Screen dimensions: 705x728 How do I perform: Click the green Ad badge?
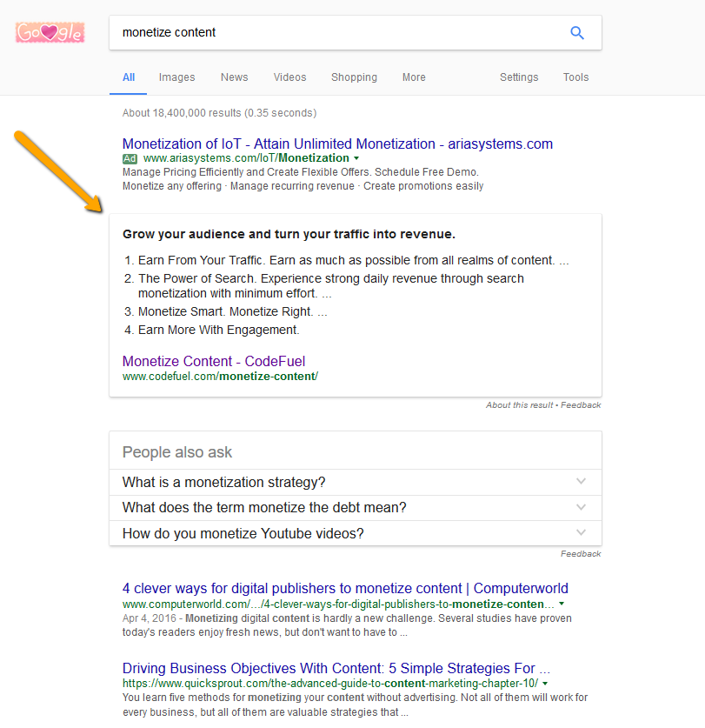coord(130,159)
